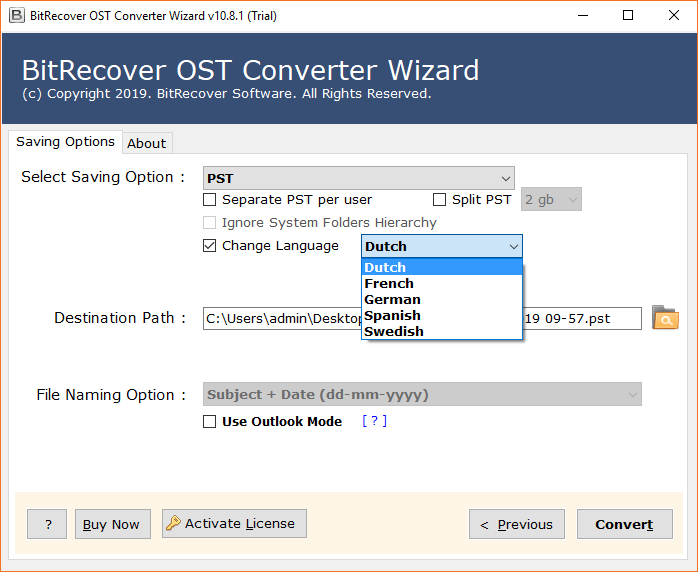Select the Saving Options tab

(65, 142)
